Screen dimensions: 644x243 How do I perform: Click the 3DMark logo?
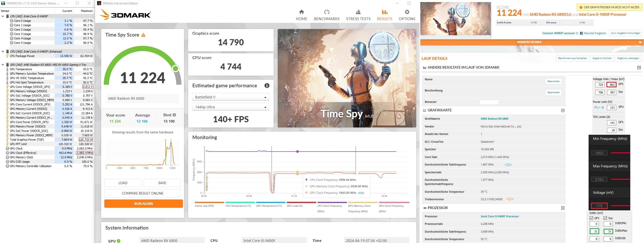click(x=125, y=15)
